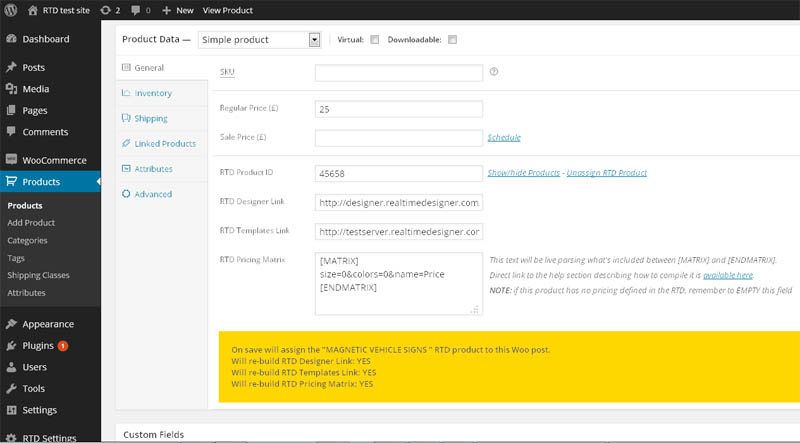Screen dimensions: 800x443
Task: Open Tags submenu item
Action: click(16, 258)
